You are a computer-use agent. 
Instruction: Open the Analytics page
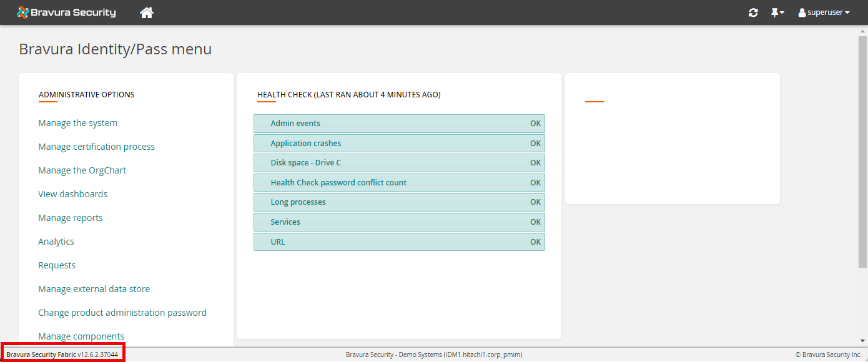click(x=56, y=242)
